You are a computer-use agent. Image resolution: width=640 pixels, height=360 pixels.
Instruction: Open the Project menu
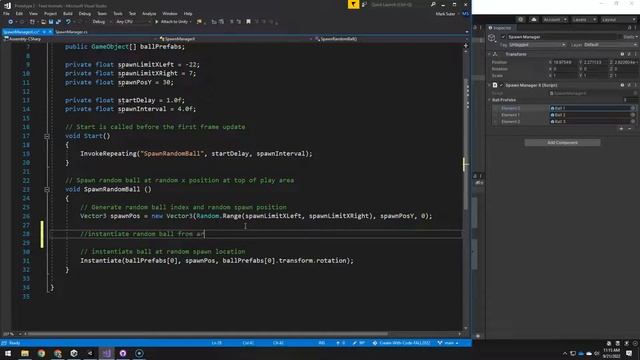[51, 13]
